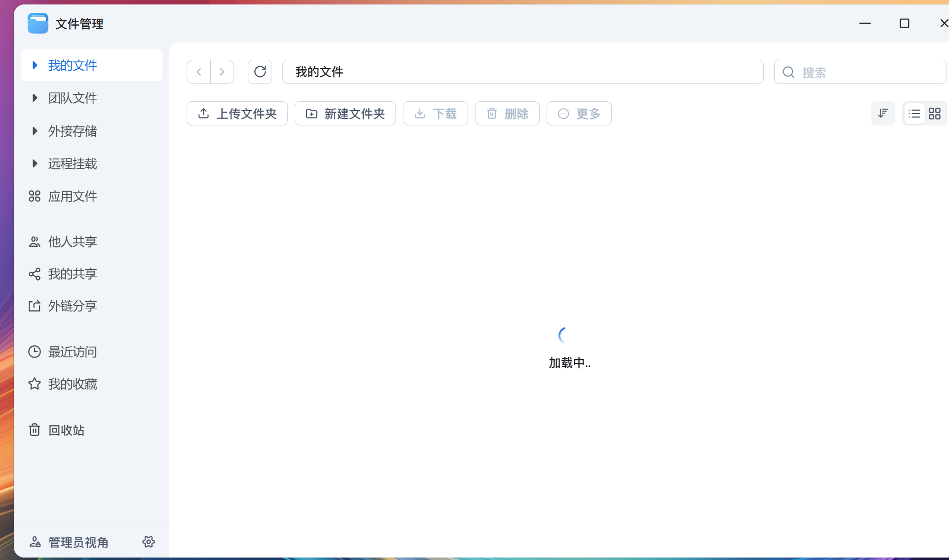This screenshot has width=949, height=560.
Task: Open the sort order icon
Action: coord(883,114)
